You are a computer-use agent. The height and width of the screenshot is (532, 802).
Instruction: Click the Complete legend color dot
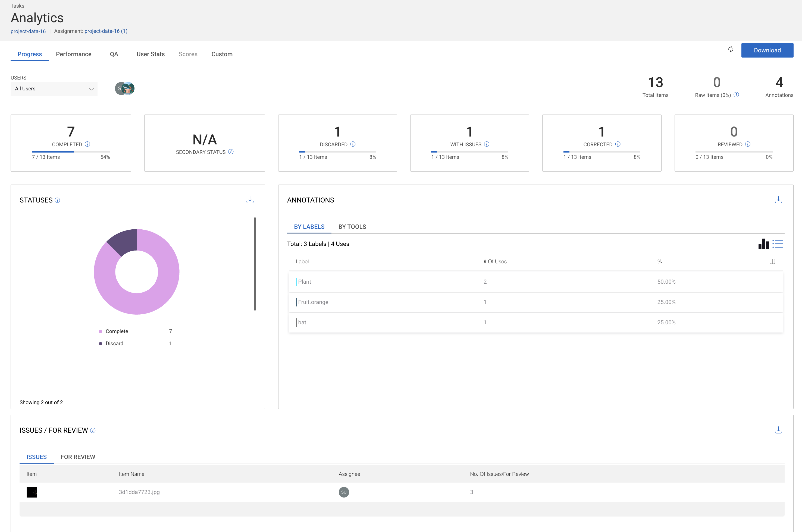pyautogui.click(x=101, y=331)
